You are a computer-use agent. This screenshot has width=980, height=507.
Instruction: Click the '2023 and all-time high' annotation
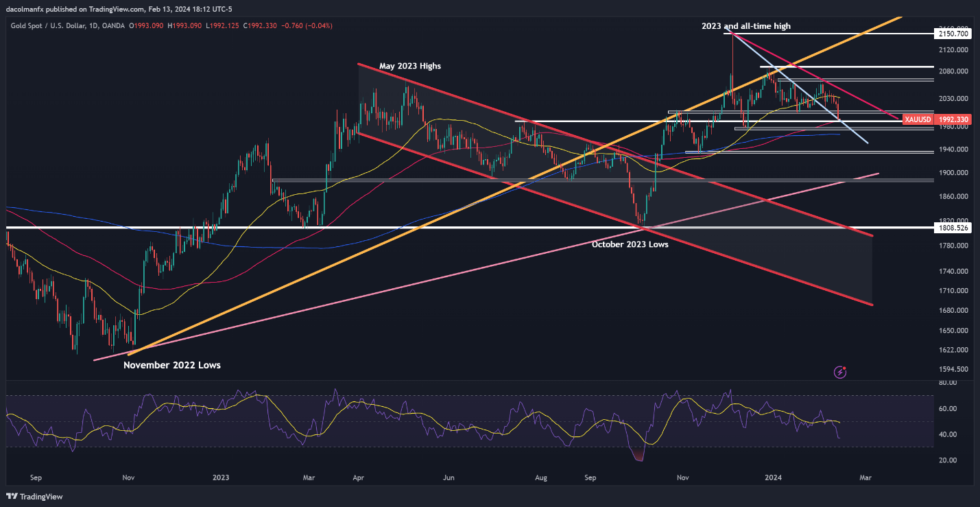(746, 26)
